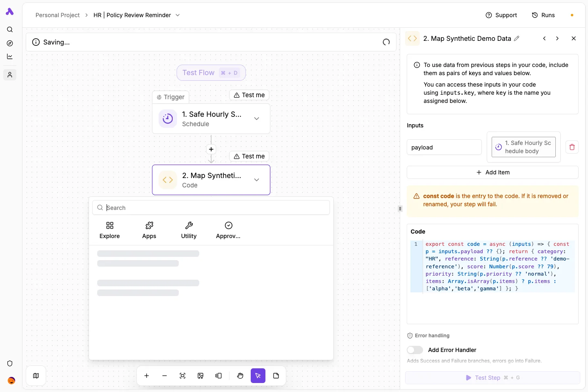Click the info icon beside Saving
Image resolution: width=588 pixels, height=392 pixels.
(x=36, y=42)
